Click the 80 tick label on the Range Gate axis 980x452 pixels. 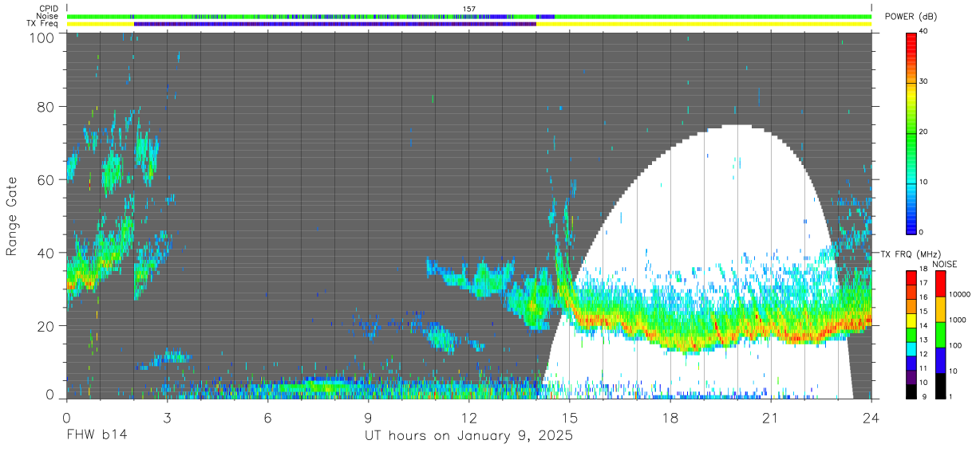click(46, 107)
